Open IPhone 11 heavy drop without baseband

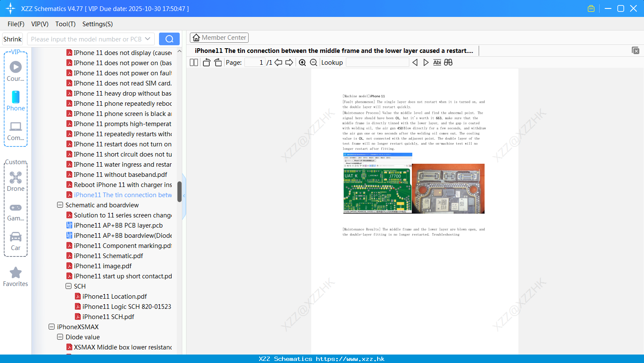(x=119, y=93)
